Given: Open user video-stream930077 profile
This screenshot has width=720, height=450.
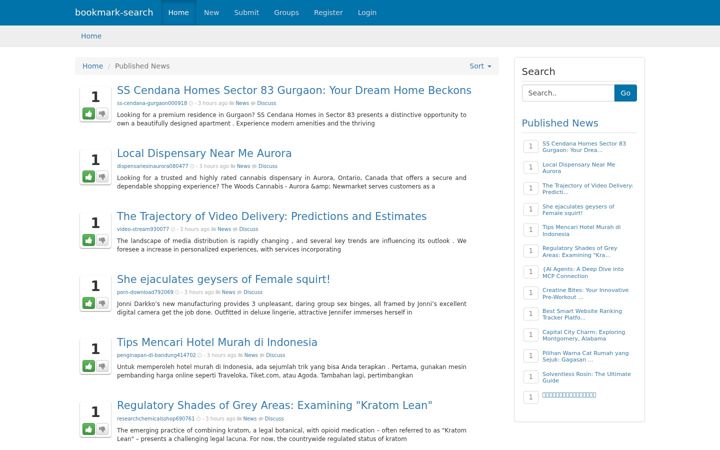Looking at the screenshot, I should coord(143,229).
